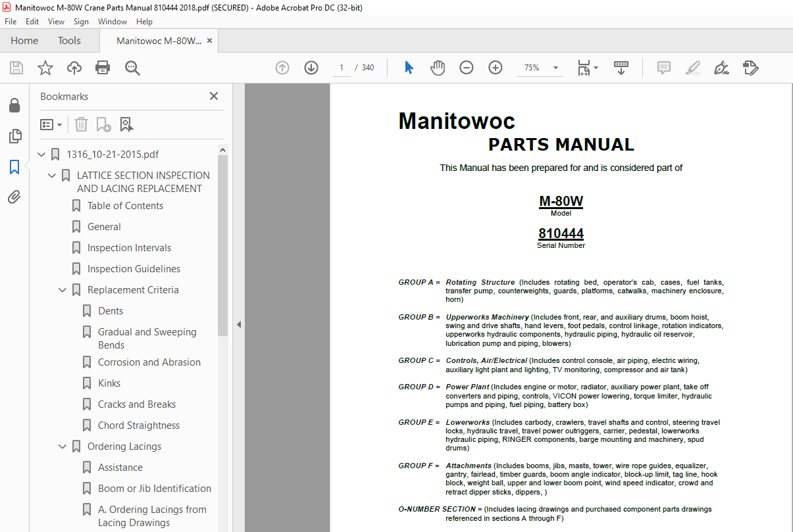The height and width of the screenshot is (532, 793).
Task: Activate the Hand pan tool
Action: click(x=438, y=68)
